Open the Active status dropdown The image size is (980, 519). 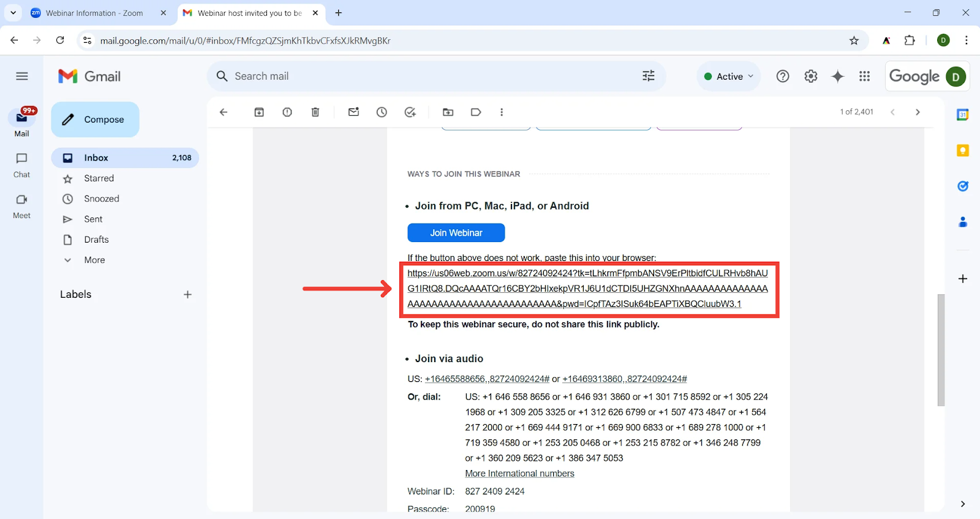tap(729, 77)
